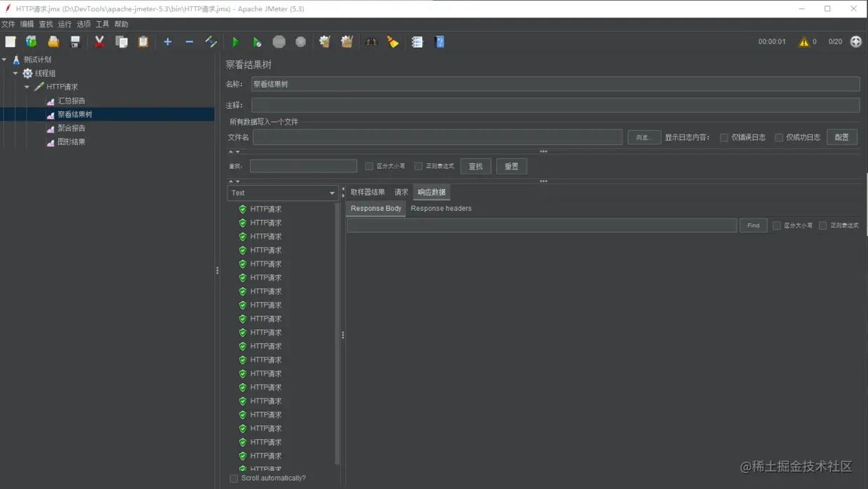Open the Search binoculars toolbar icon
This screenshot has height=489, width=868.
click(x=371, y=42)
